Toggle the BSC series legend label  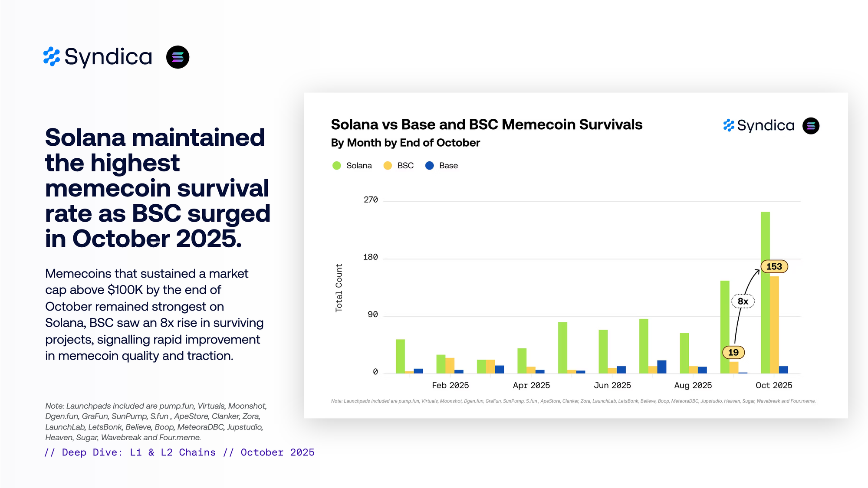[x=405, y=166]
